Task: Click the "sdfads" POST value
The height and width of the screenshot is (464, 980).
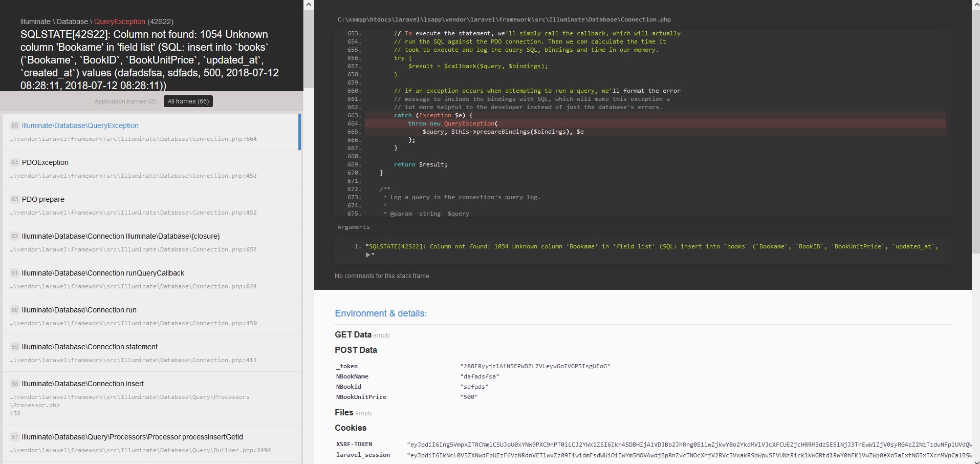Action: 474,387
